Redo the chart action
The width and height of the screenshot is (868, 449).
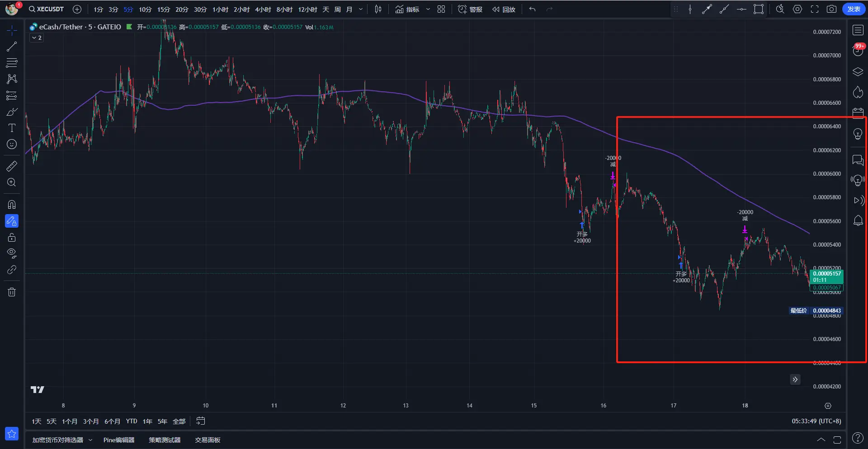(550, 9)
